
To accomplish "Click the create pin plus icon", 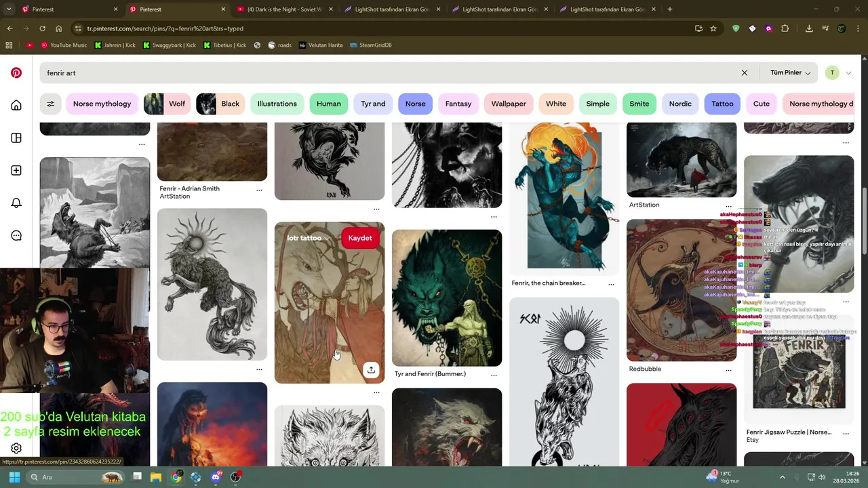I will (16, 170).
